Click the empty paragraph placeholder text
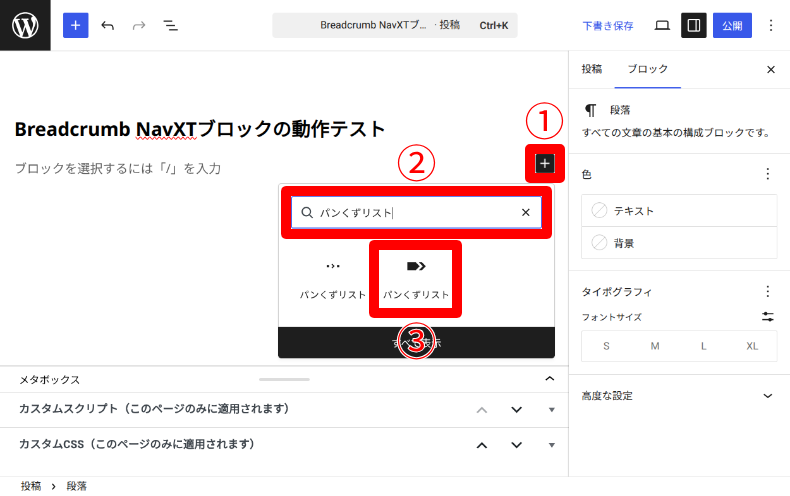The image size is (790, 496). point(118,168)
